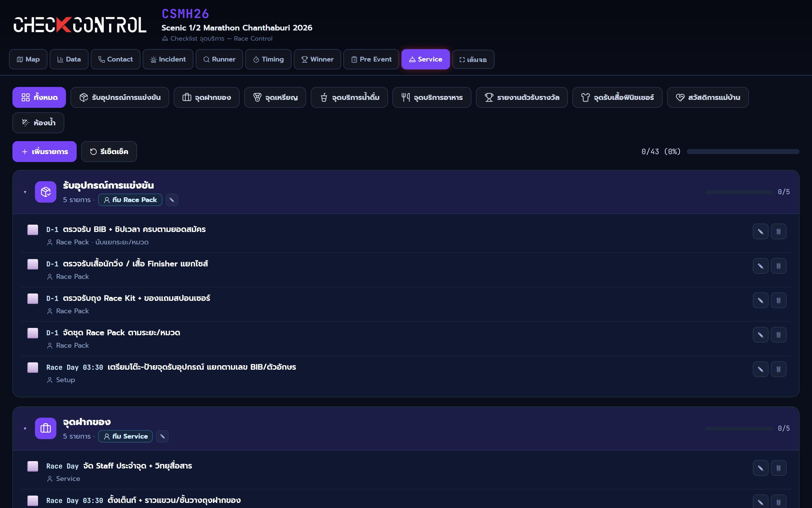Edit ตรวจรับ BIB + ชิปเวลา item

(x=760, y=231)
